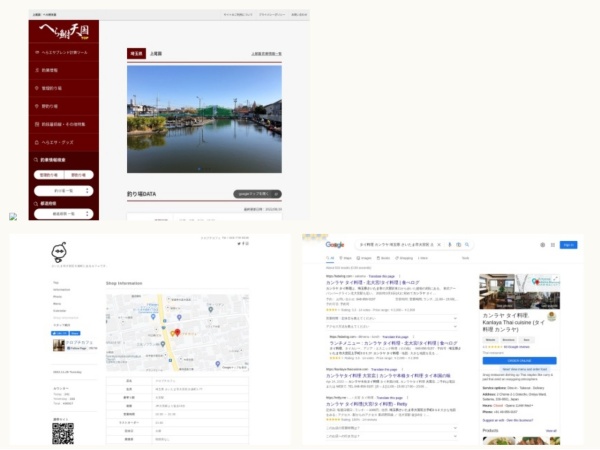
Task: Open the へらエサブレンド計算ツール sidebar item
Action: (x=64, y=52)
